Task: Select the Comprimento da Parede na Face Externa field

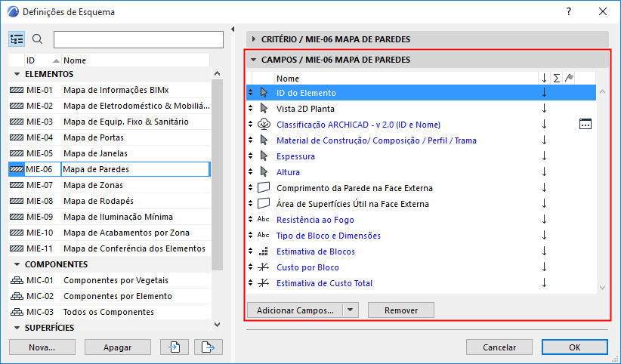Action: 421,188
